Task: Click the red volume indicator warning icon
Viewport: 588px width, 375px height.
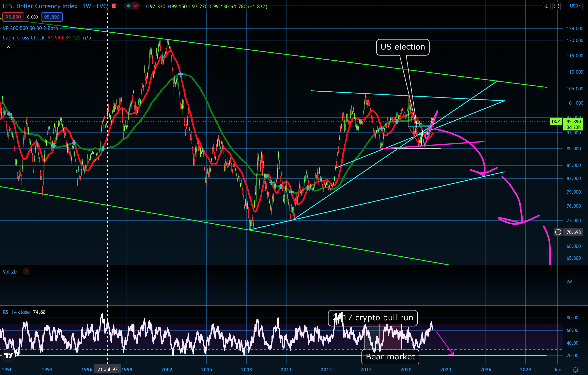Action: tap(26, 272)
